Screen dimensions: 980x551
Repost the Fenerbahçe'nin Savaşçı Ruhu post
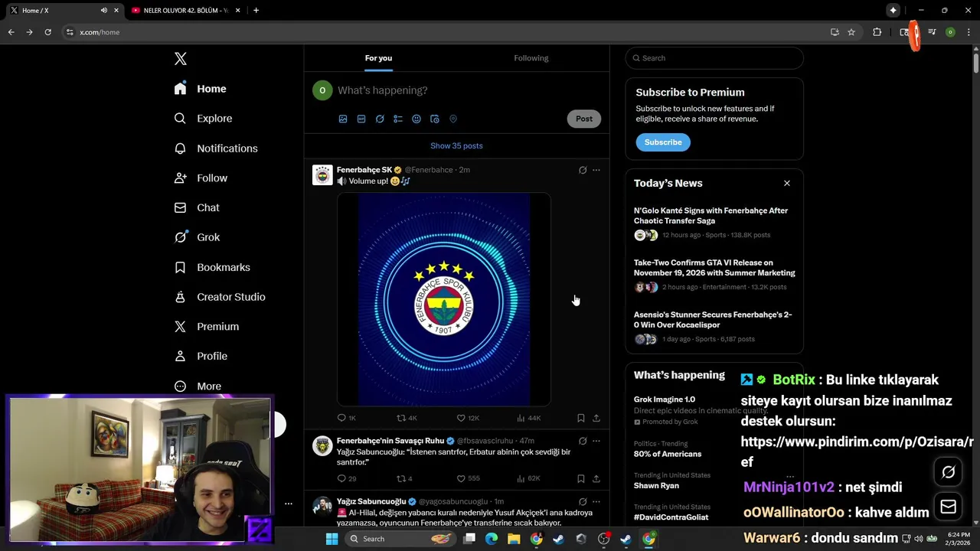click(x=404, y=478)
